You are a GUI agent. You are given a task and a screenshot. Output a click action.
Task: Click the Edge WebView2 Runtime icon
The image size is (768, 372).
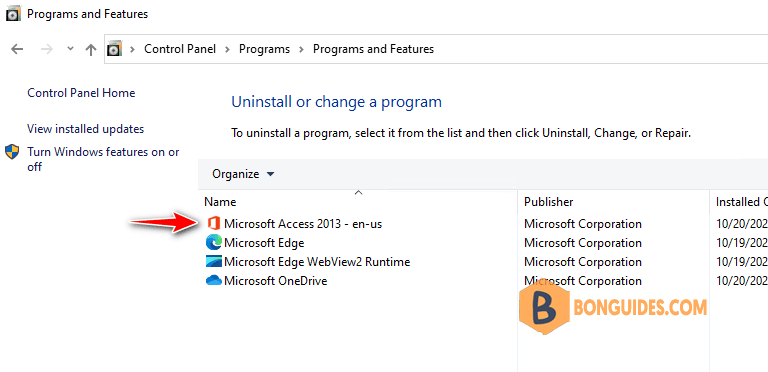click(x=214, y=262)
